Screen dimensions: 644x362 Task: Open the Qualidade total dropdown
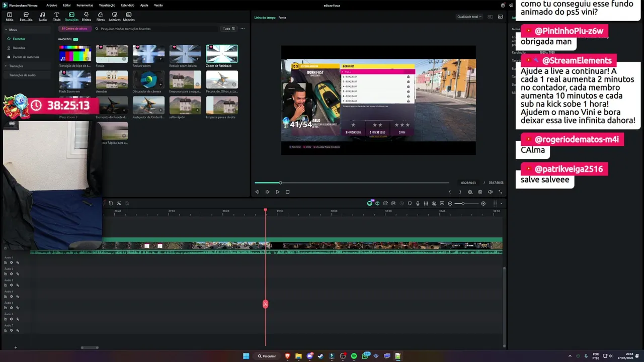[469, 17]
